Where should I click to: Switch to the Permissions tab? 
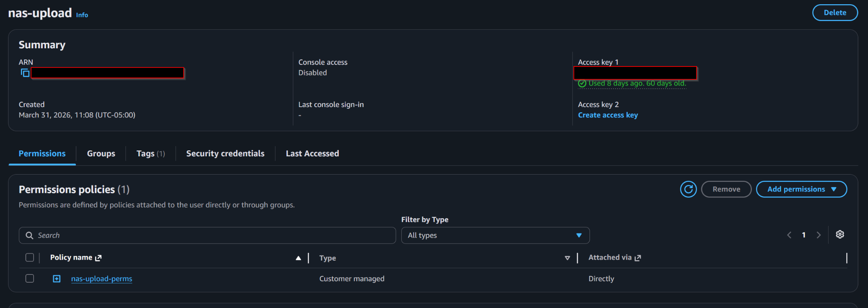42,154
